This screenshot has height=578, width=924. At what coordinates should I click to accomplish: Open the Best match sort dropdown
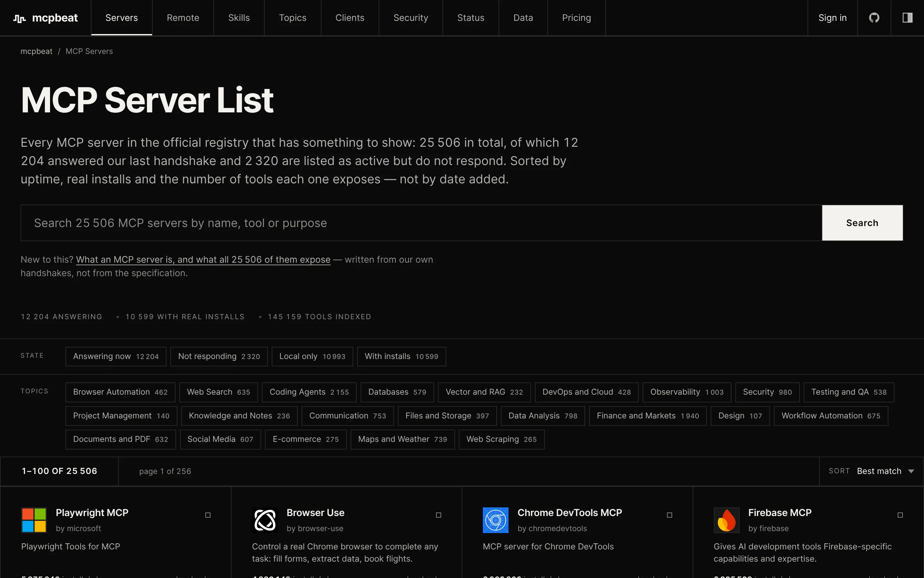point(871,471)
